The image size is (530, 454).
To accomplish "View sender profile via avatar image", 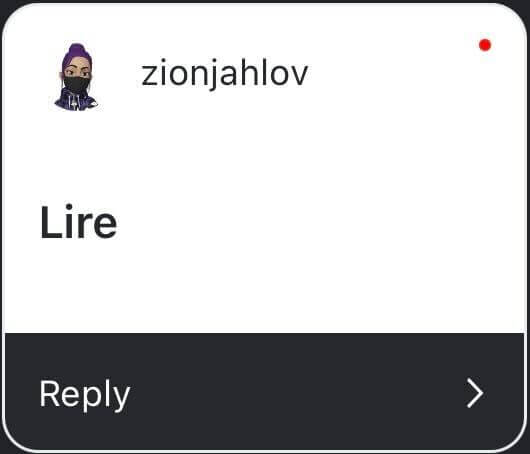I will click(77, 77).
